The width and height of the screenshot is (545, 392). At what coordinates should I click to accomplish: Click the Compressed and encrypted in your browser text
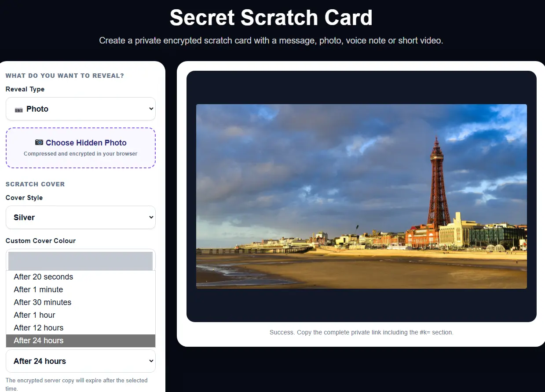click(80, 154)
